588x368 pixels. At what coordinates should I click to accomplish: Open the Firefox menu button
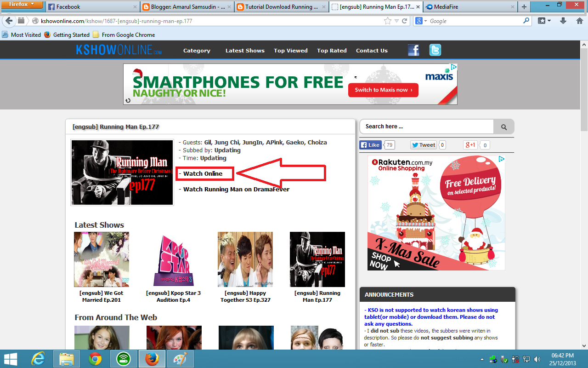(x=22, y=5)
